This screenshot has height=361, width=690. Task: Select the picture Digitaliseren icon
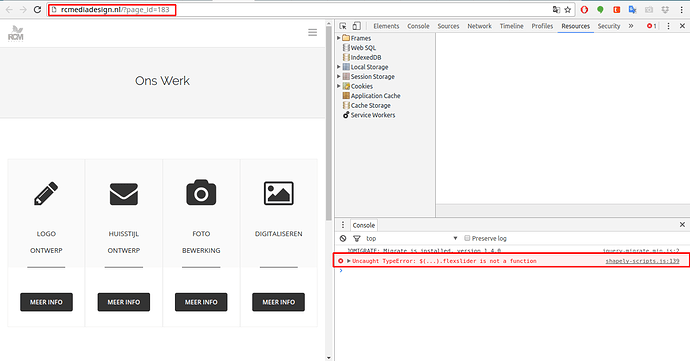click(x=279, y=193)
